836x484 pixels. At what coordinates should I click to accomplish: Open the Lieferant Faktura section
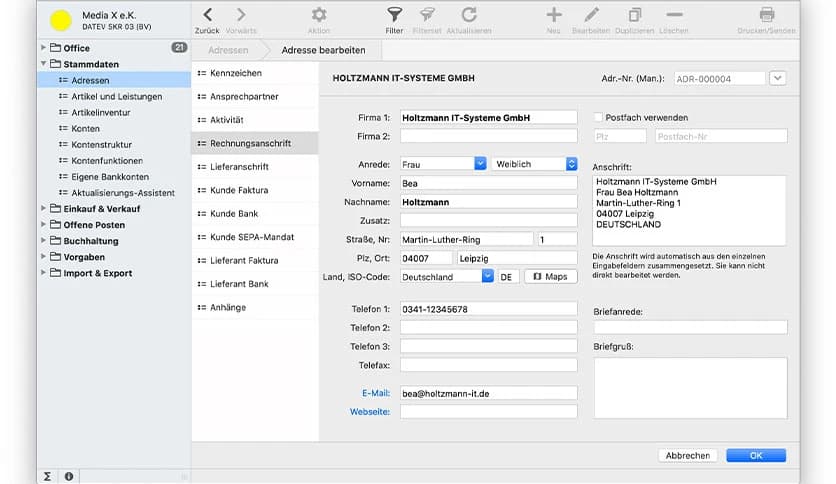[x=255, y=261]
